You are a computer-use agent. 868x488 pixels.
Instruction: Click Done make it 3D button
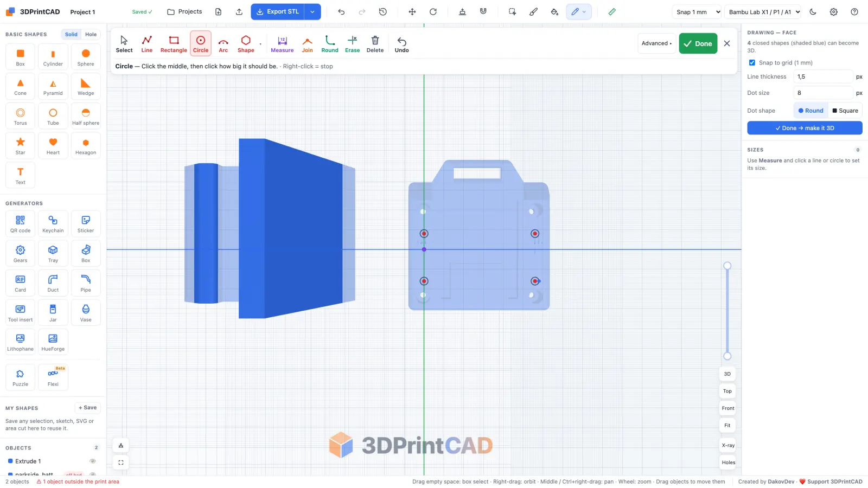point(805,128)
